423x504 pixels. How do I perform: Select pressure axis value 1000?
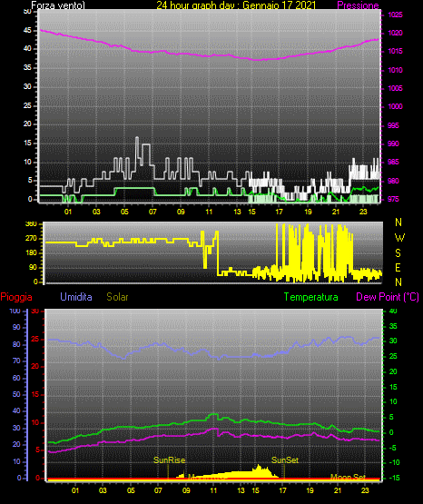pyautogui.click(x=395, y=106)
